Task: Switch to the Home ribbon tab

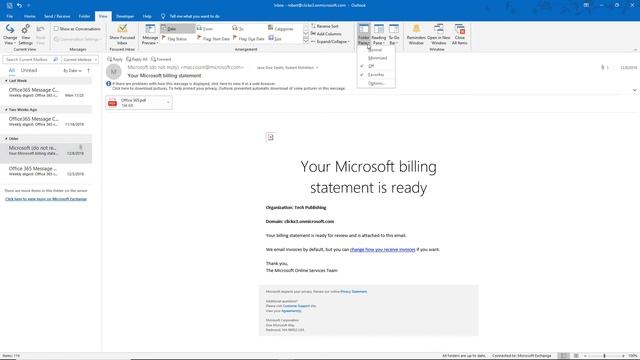Action: click(x=29, y=16)
